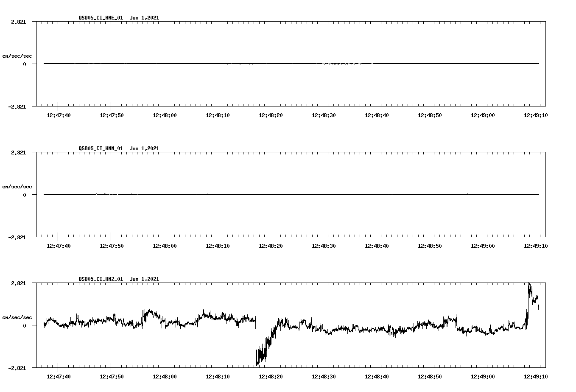Viewport: 576px width, 392px height.
Task: Click the 12:48:20 time label under HNE plot
Action: [x=271, y=115]
